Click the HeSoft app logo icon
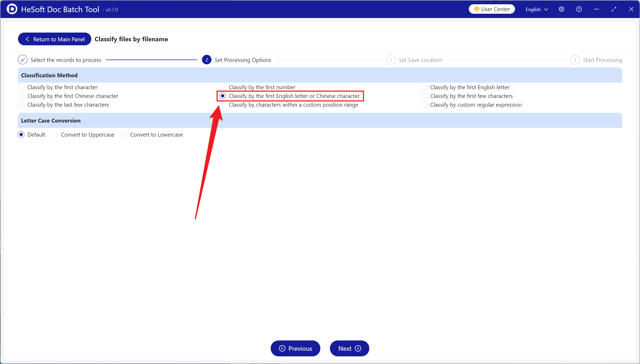 click(x=12, y=9)
